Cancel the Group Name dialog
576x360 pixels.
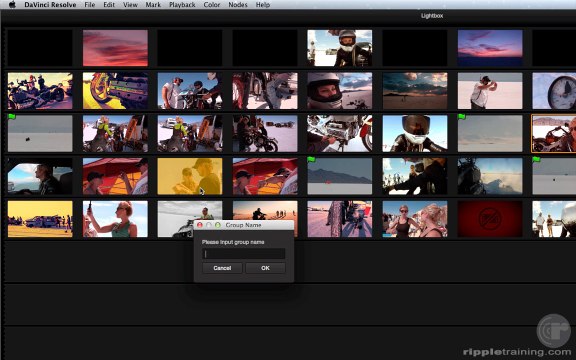pyautogui.click(x=222, y=268)
